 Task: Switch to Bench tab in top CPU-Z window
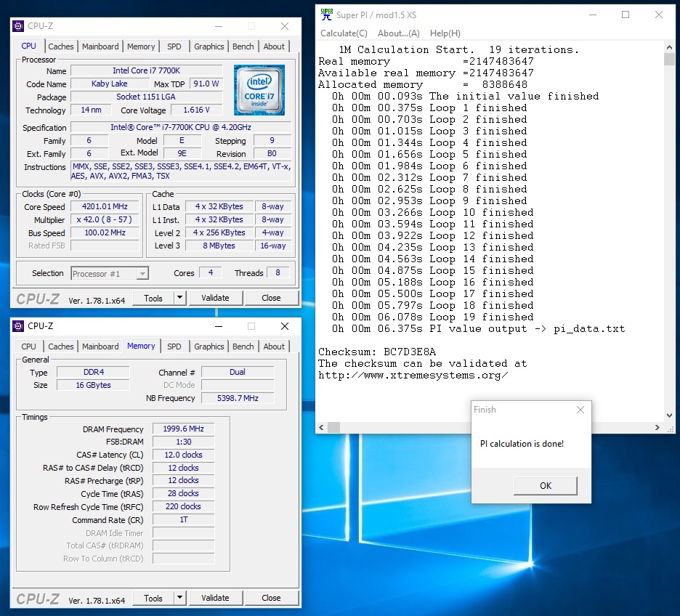tap(243, 46)
